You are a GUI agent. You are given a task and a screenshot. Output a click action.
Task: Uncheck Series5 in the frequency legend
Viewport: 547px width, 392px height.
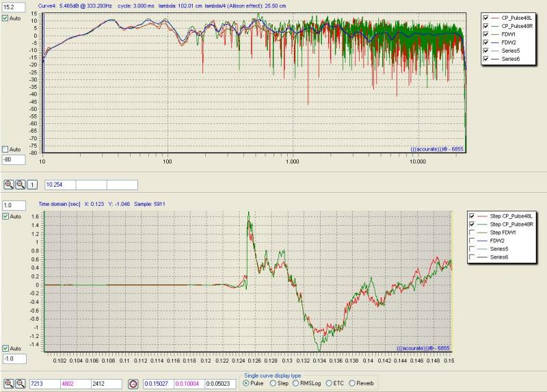pos(485,51)
